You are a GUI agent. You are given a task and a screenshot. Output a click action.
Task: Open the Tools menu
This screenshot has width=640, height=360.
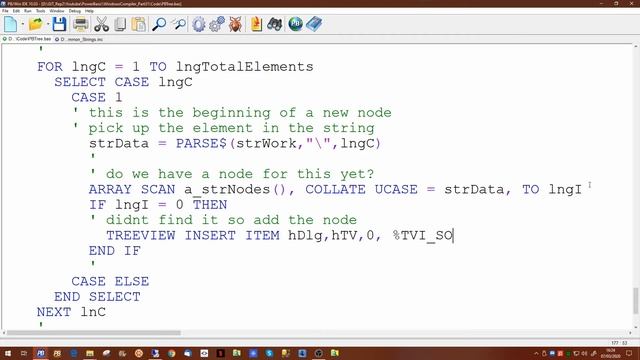pyautogui.click(x=40, y=11)
